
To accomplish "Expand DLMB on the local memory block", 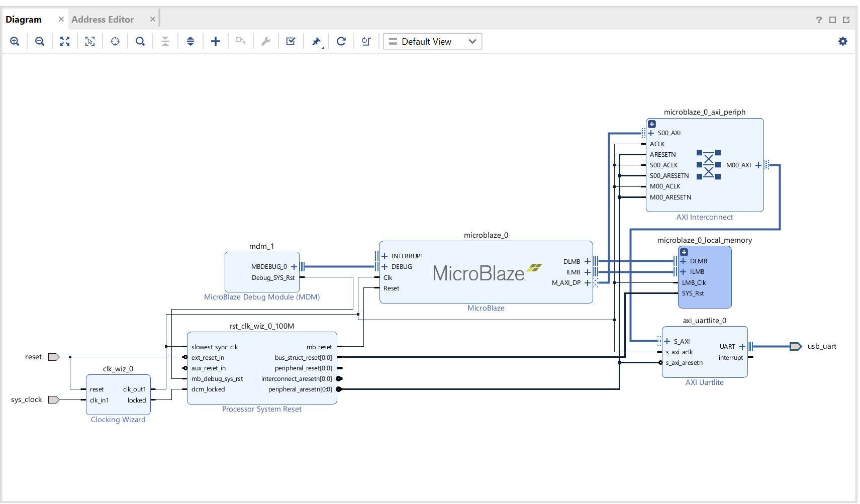I will (683, 261).
